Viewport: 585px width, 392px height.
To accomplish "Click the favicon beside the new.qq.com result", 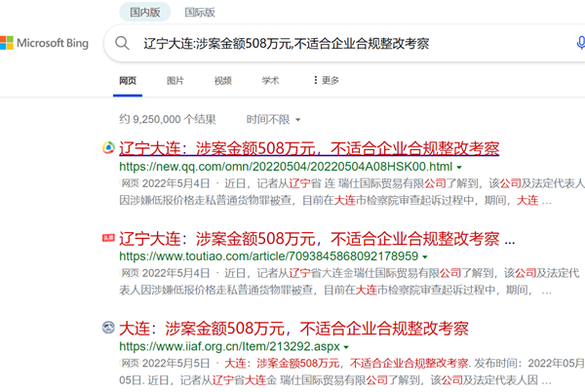I will pyautogui.click(x=107, y=149).
